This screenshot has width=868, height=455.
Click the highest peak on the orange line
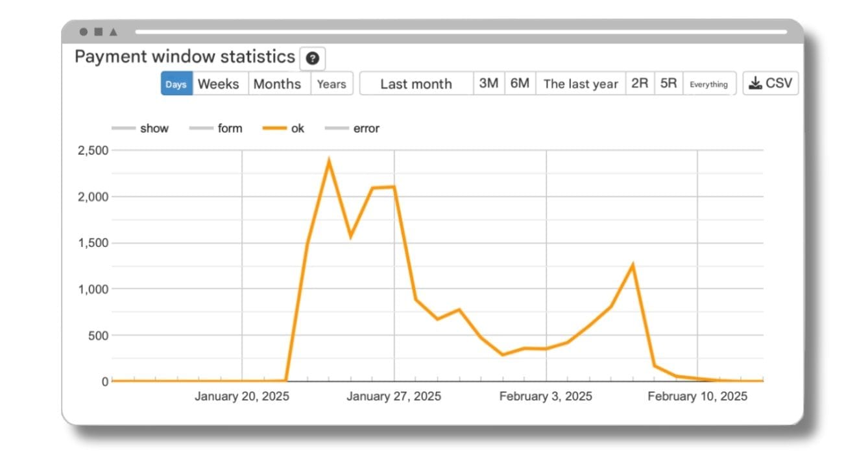[329, 160]
